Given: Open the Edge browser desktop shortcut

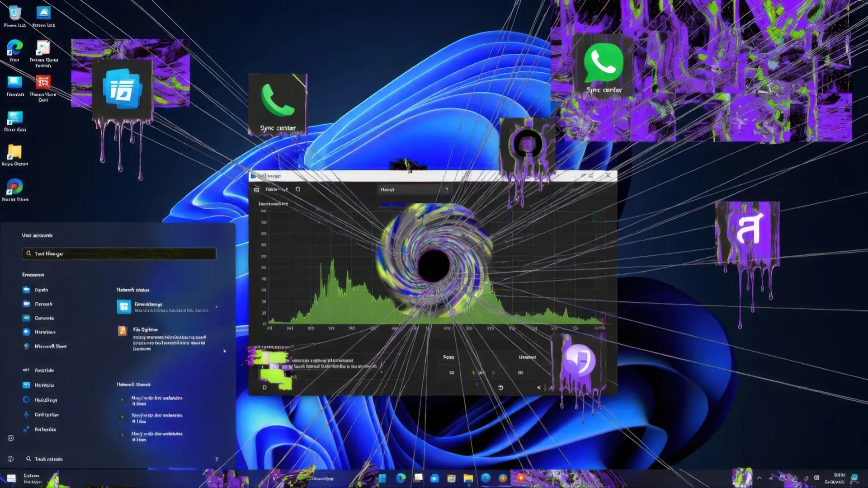Looking at the screenshot, I should tap(14, 48).
